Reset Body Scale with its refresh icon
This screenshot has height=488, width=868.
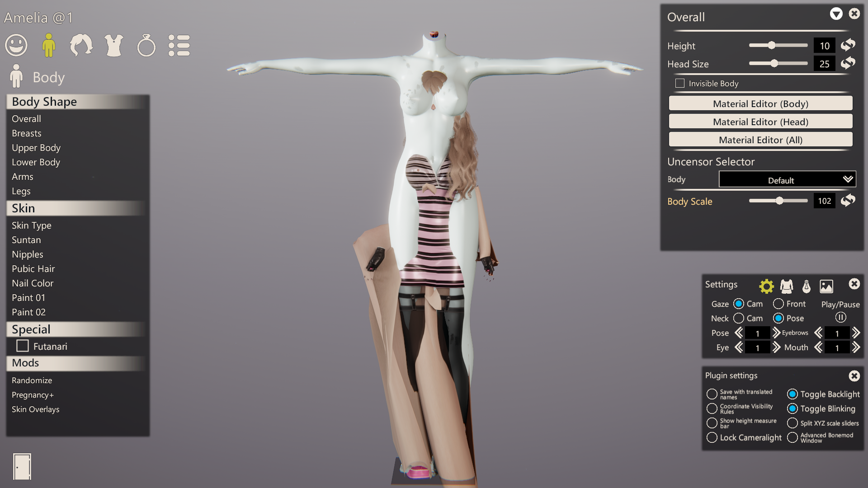click(848, 201)
